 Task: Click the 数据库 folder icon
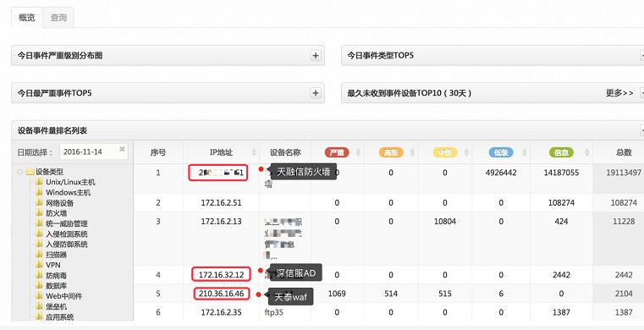(x=40, y=285)
